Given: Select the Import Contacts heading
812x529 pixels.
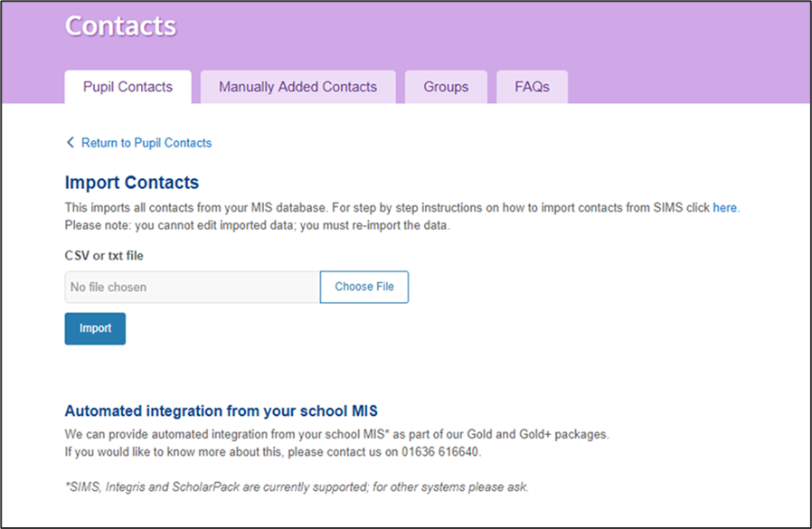Looking at the screenshot, I should click(x=132, y=183).
